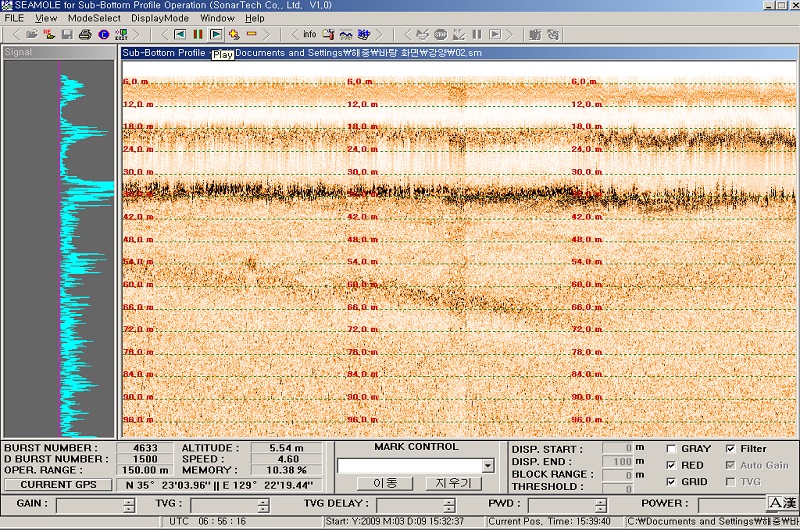800x530 pixels.
Task: Expand the MARK CONTROL dropdown
Action: coord(488,465)
